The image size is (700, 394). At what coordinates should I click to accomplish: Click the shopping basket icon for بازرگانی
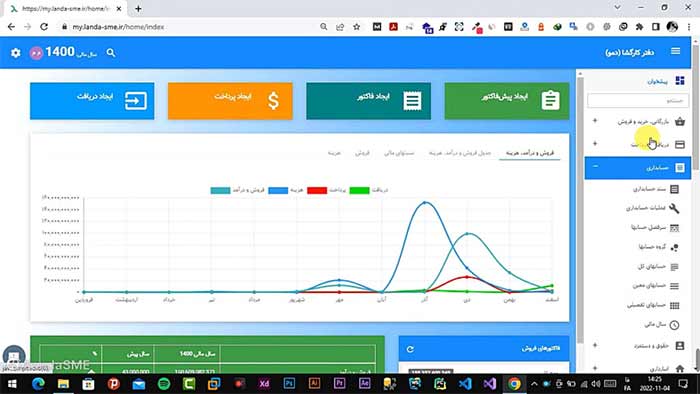[680, 121]
